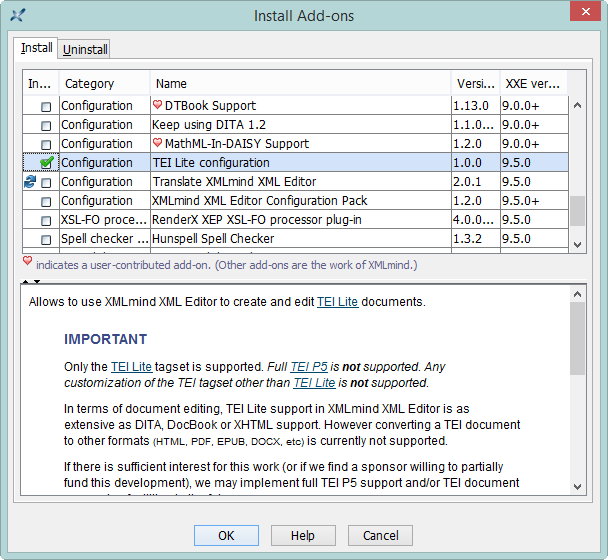
Task: Select the 'MathML-In-DAISY Support' row name
Action: point(237,143)
